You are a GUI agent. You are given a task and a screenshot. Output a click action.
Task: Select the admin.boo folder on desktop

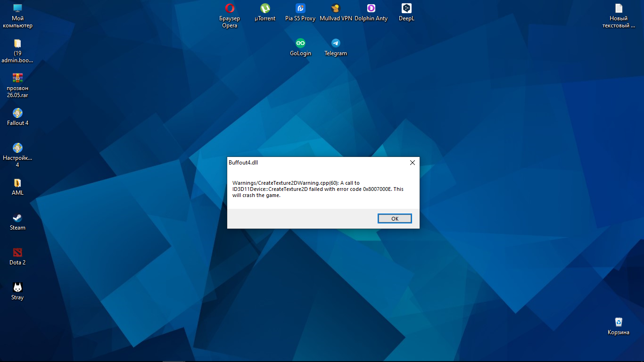(17, 43)
